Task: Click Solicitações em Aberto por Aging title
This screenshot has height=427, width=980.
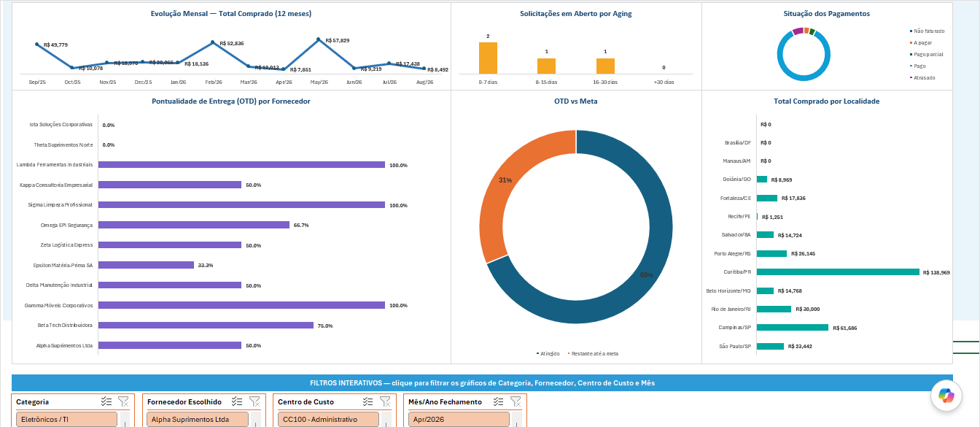Action: click(x=576, y=14)
